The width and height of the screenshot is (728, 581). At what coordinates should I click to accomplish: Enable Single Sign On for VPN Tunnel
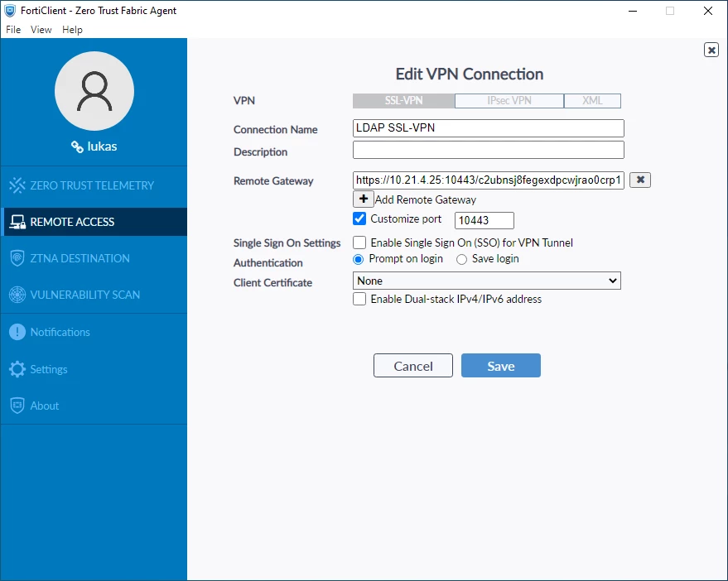[359, 242]
